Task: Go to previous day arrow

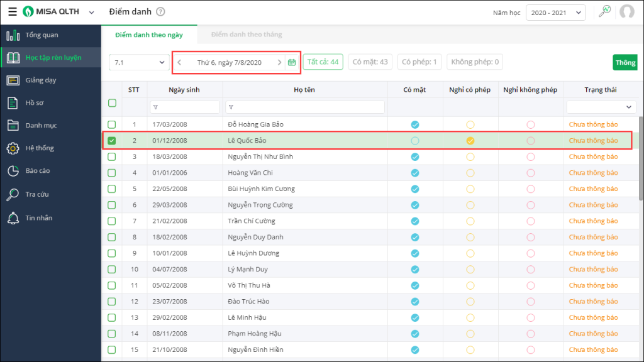Action: [179, 62]
